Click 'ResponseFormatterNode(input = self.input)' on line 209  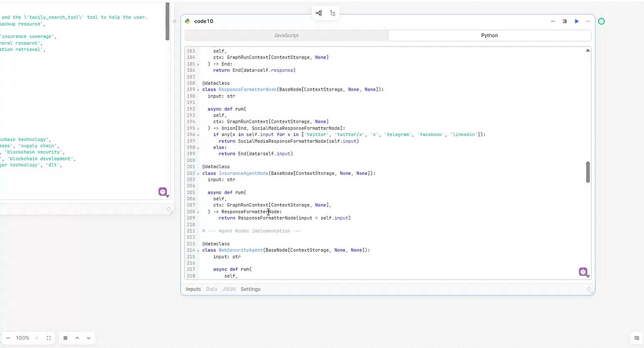(294, 218)
